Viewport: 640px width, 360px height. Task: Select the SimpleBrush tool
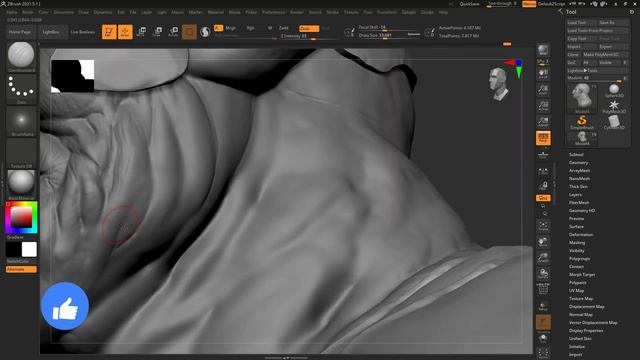coord(582,122)
